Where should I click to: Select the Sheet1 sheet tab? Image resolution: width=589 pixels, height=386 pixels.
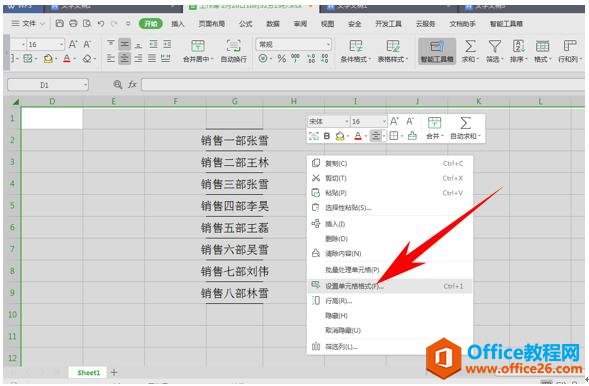tap(89, 372)
